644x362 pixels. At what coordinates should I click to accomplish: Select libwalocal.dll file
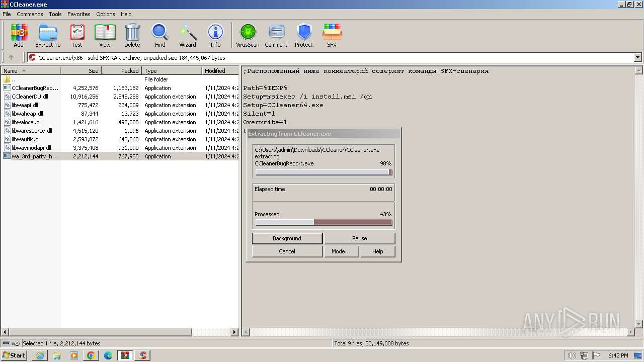pyautogui.click(x=120, y=122)
